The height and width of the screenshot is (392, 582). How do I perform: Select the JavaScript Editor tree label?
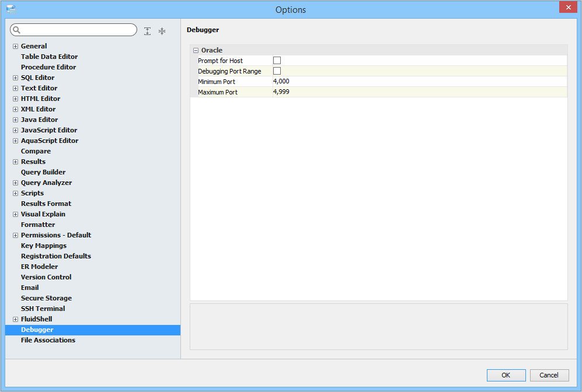[x=49, y=130]
